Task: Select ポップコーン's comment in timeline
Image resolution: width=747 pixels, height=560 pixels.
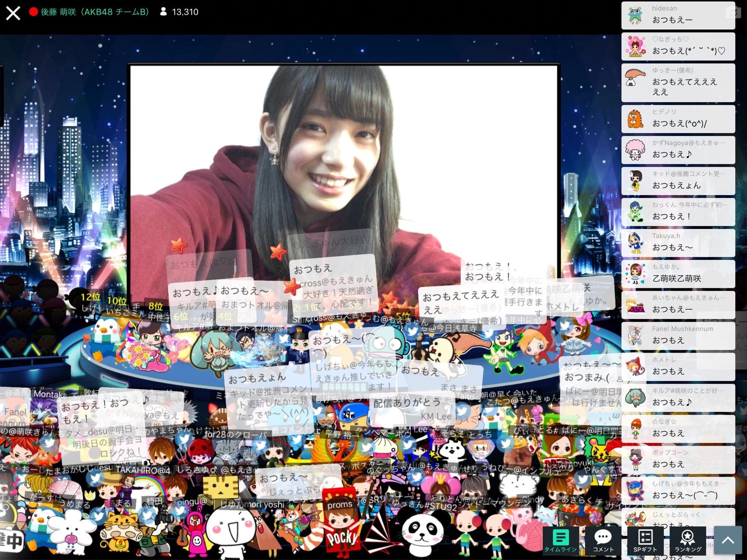Action: point(678,460)
